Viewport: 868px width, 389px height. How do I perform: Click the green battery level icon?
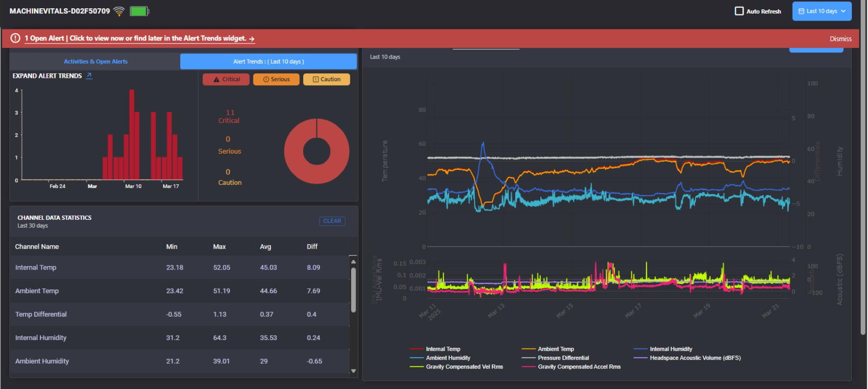[139, 11]
